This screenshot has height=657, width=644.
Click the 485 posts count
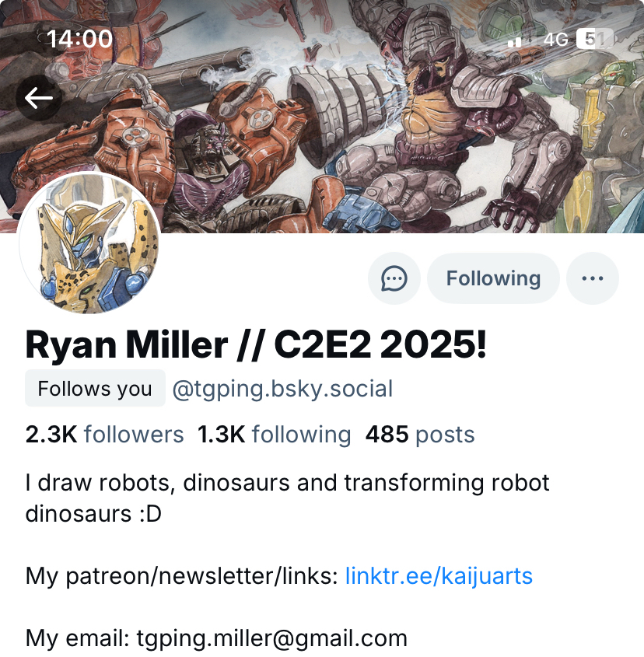point(420,435)
